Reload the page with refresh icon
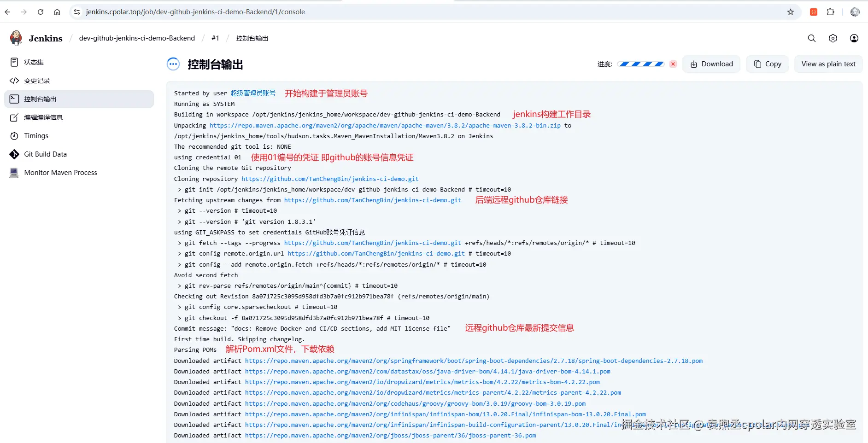This screenshot has height=443, width=868. tap(41, 12)
